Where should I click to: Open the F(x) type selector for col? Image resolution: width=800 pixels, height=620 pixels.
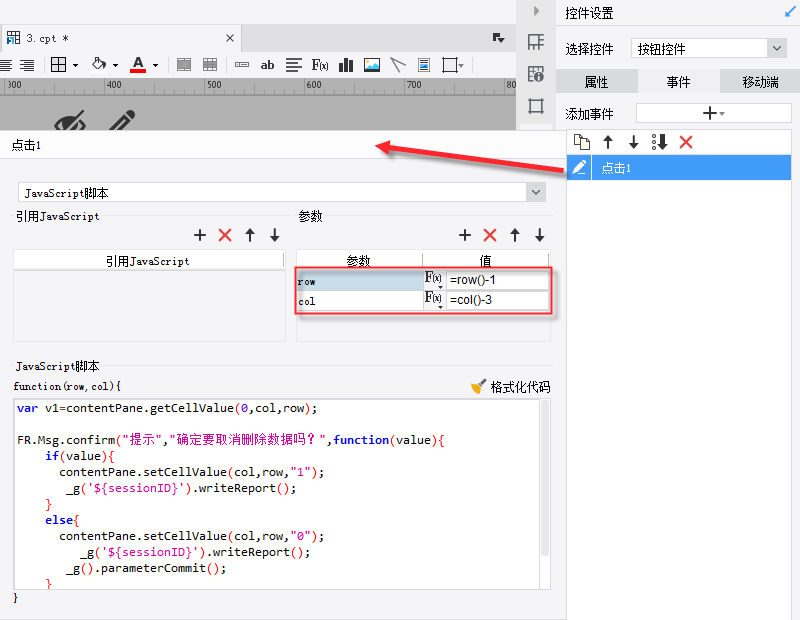[434, 300]
